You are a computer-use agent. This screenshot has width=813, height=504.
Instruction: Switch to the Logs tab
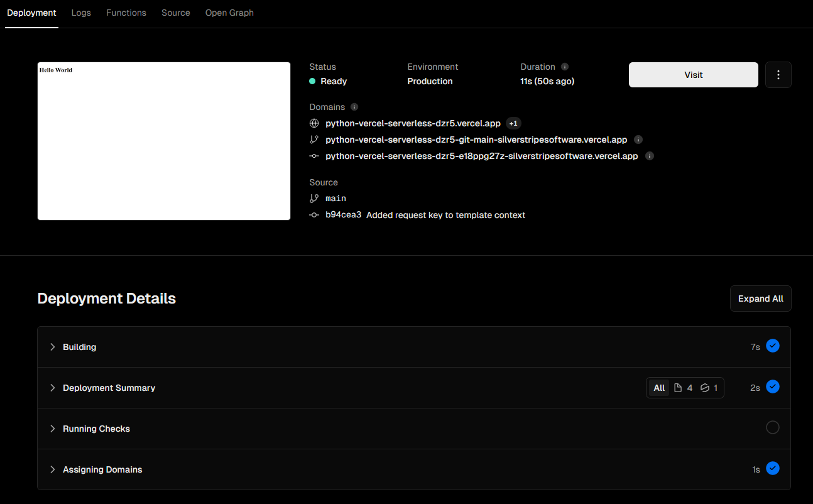click(x=81, y=13)
